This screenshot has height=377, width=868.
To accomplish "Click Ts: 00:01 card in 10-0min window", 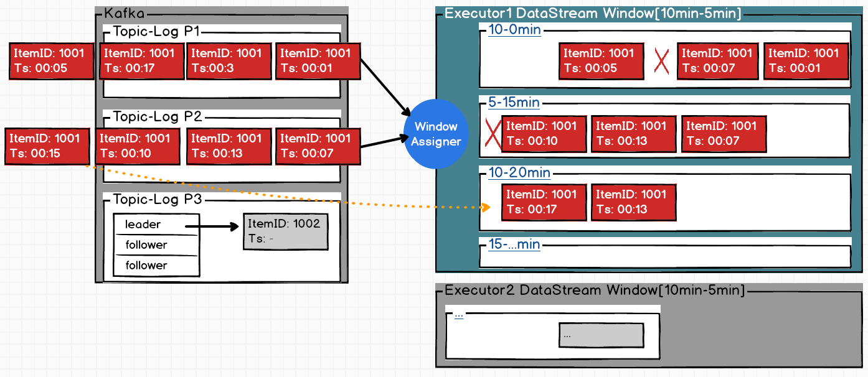I will 806,61.
